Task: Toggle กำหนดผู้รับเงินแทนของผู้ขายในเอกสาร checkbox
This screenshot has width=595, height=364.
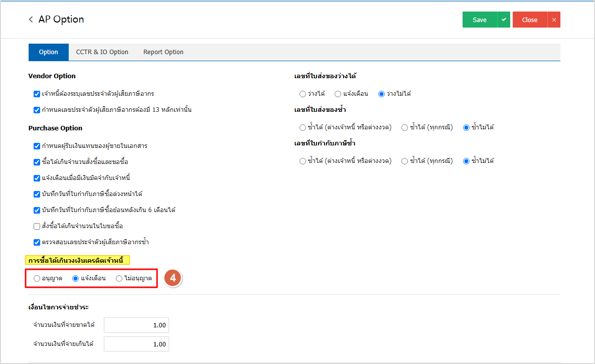Action: tap(37, 146)
